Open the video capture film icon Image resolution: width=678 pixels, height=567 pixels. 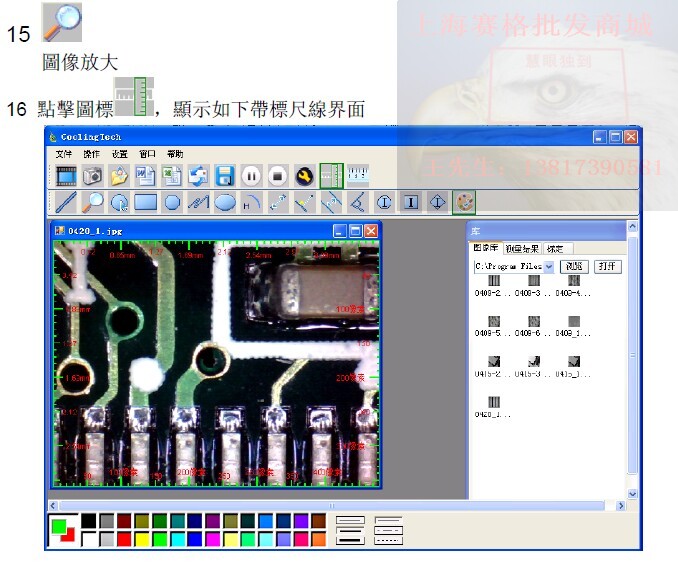(x=66, y=176)
